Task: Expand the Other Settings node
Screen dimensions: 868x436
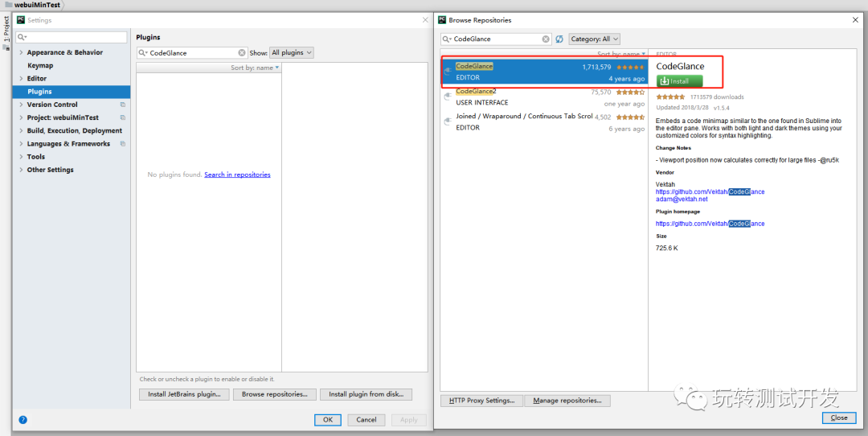Action: pos(21,170)
